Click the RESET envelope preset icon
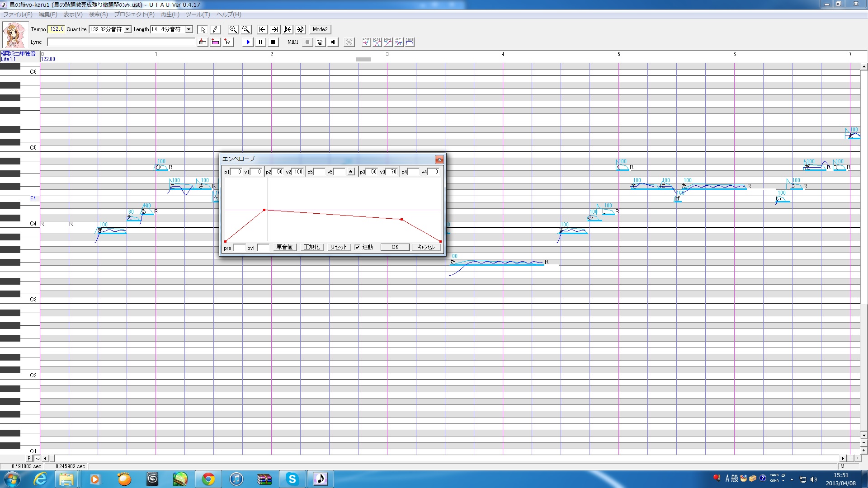Image resolution: width=868 pixels, height=488 pixels. click(x=410, y=42)
